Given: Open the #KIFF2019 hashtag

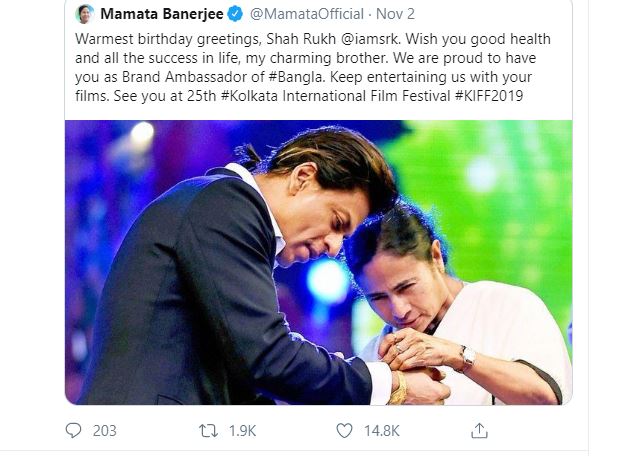Looking at the screenshot, I should tap(489, 96).
